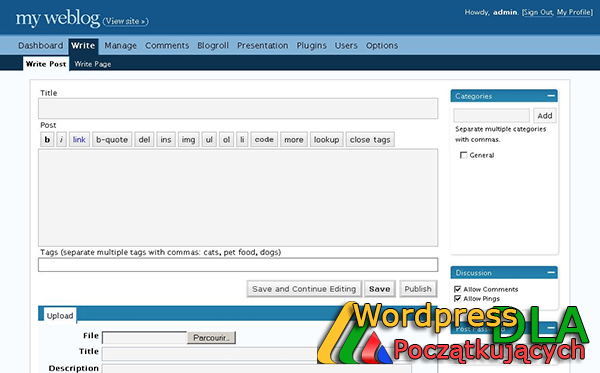Insert a blockquote with b-quote button
The height and width of the screenshot is (373, 600).
(112, 140)
